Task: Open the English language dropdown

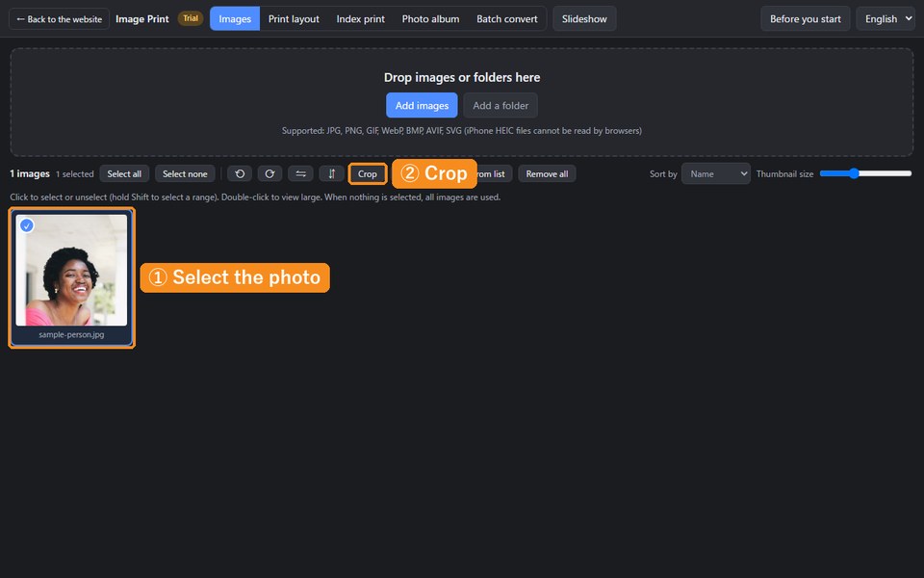Action: (x=885, y=19)
